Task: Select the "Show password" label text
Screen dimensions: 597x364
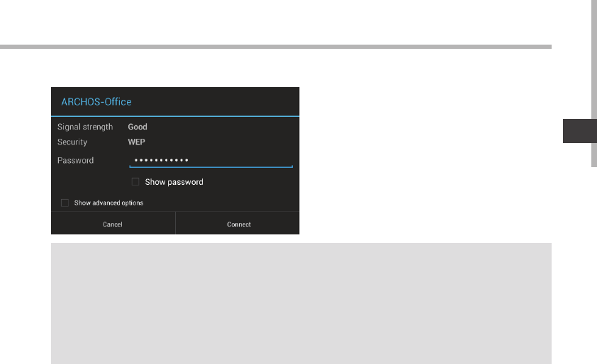Action: pos(174,182)
